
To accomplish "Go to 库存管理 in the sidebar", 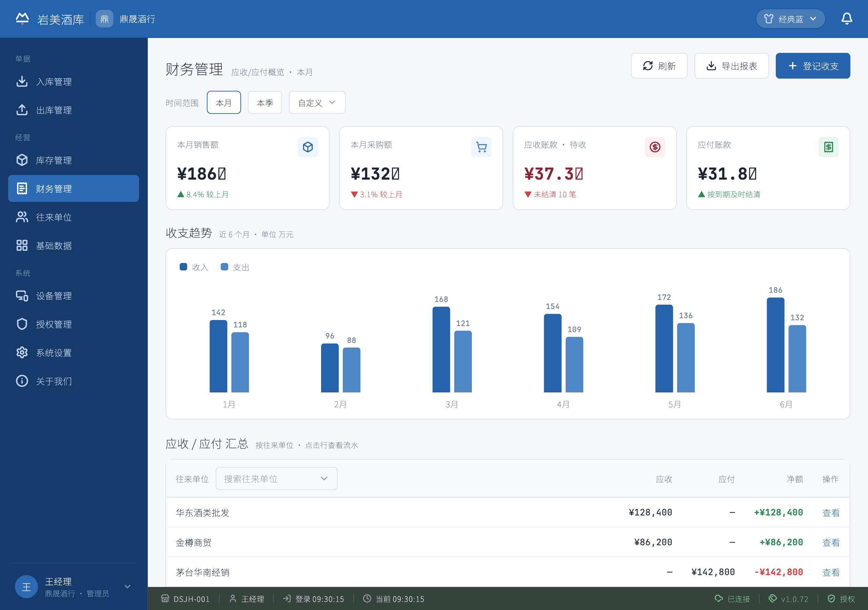I will [73, 160].
